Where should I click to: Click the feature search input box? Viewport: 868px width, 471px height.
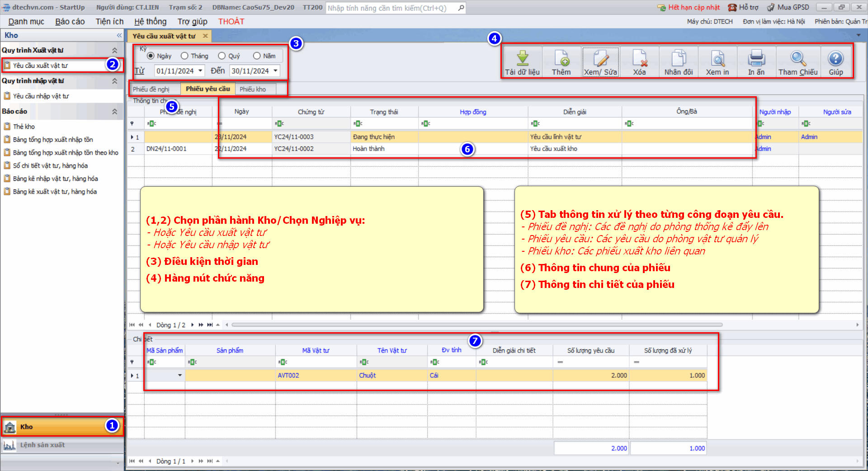click(391, 8)
